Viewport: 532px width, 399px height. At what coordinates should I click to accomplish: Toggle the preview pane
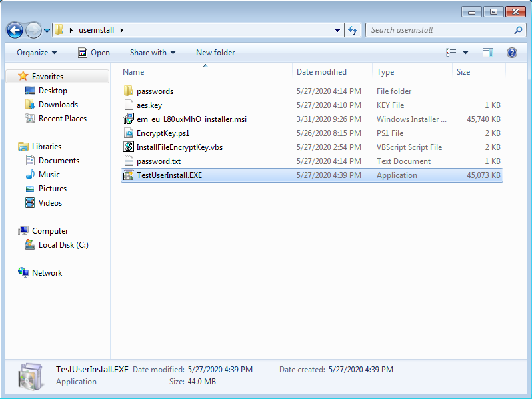(x=487, y=53)
